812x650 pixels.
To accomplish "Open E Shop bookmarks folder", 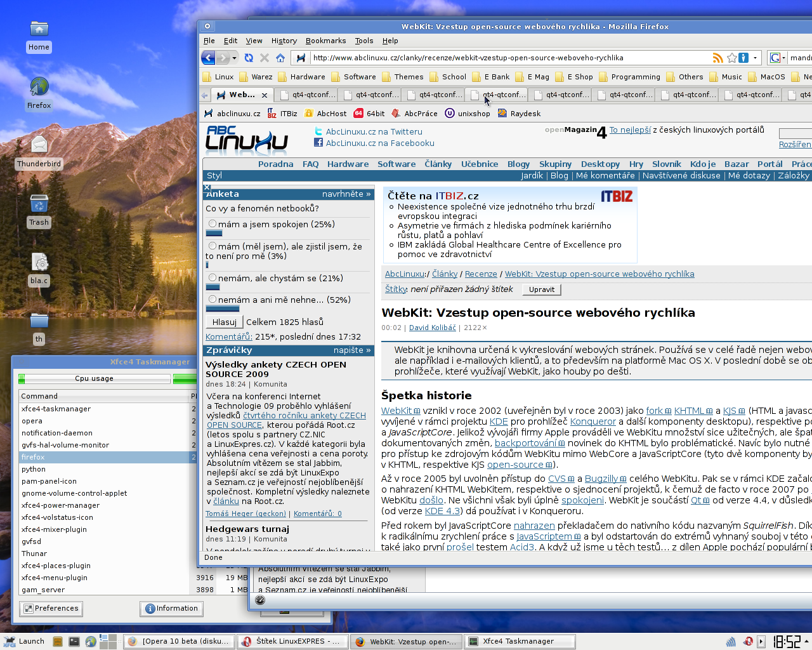I will 574,77.
